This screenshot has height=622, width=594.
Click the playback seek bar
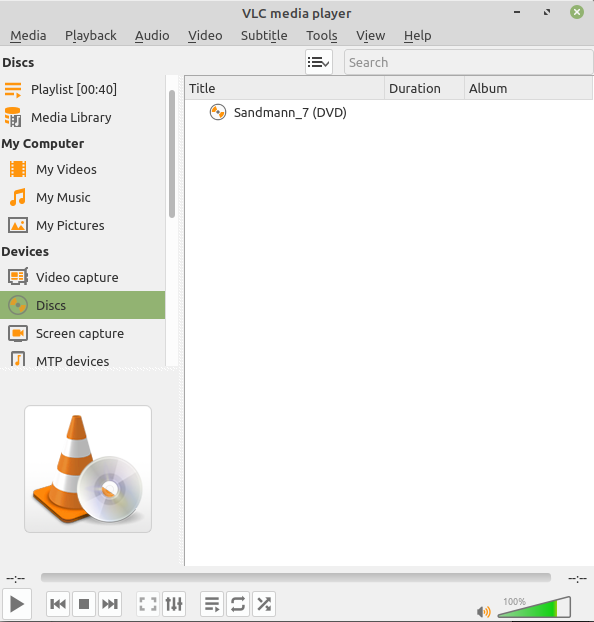pyautogui.click(x=296, y=577)
